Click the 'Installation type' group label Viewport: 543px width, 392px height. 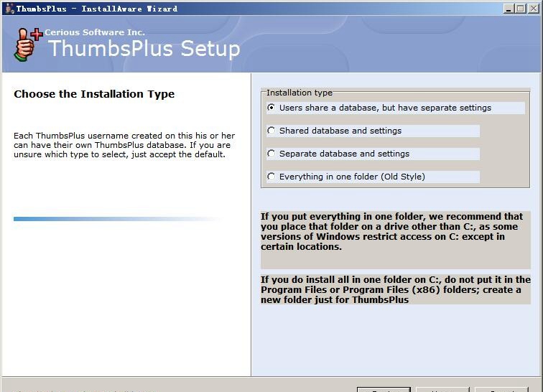pyautogui.click(x=300, y=93)
